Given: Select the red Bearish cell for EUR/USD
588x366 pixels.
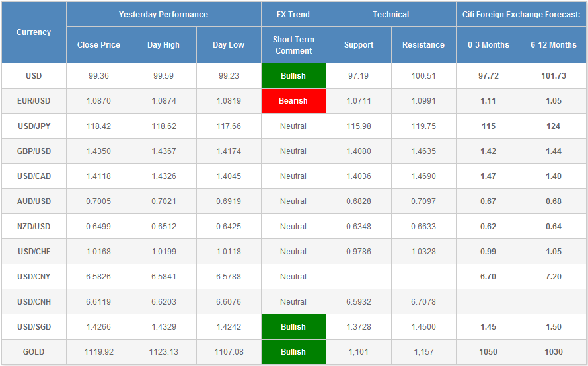Looking at the screenshot, I should pyautogui.click(x=293, y=101).
